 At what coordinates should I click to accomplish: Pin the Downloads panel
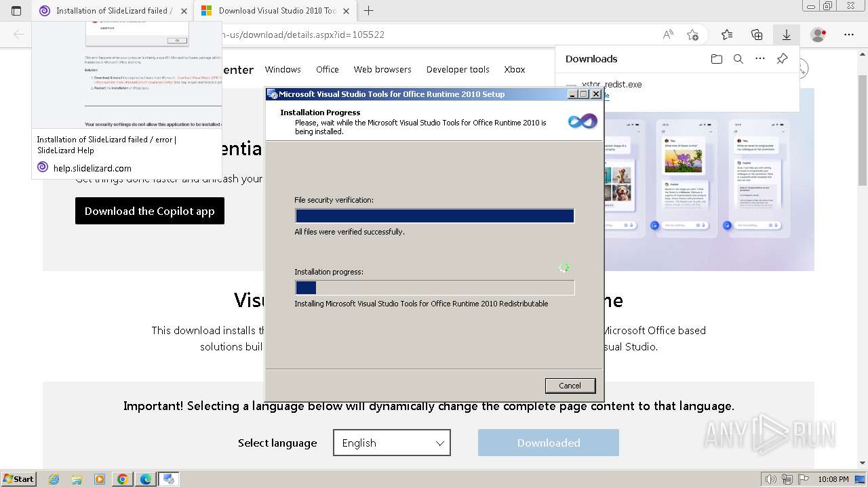click(782, 59)
